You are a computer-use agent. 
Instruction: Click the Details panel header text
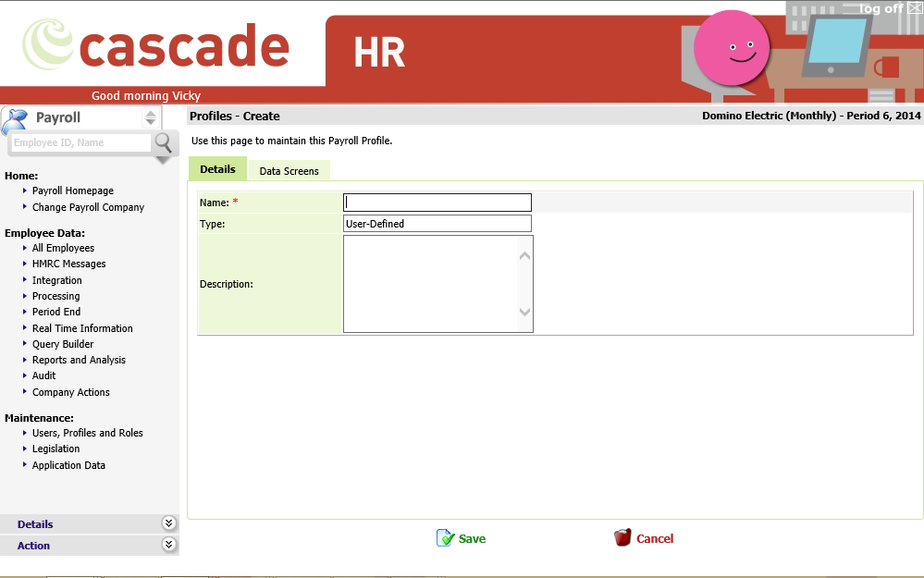[x=35, y=524]
